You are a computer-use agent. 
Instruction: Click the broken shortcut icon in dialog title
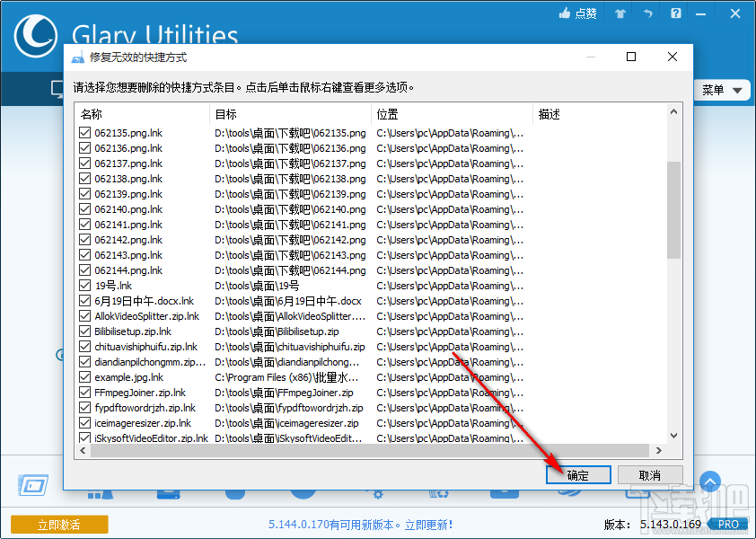77,57
